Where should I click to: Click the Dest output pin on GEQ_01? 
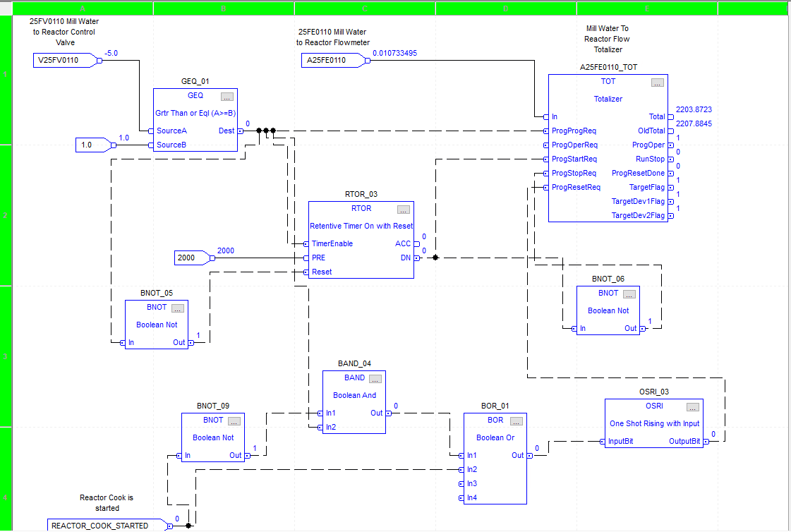coord(240,131)
